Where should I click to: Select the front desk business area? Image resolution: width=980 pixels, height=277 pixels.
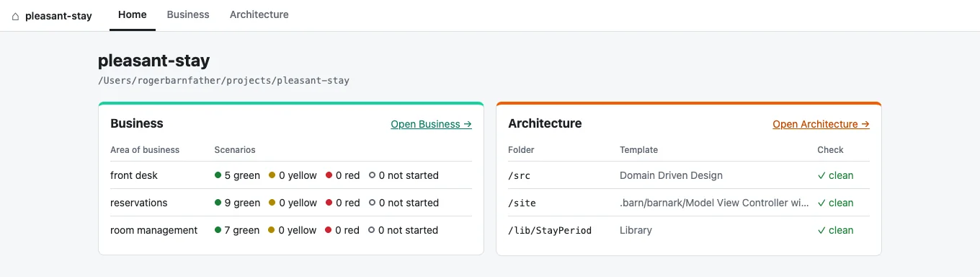[x=134, y=175]
